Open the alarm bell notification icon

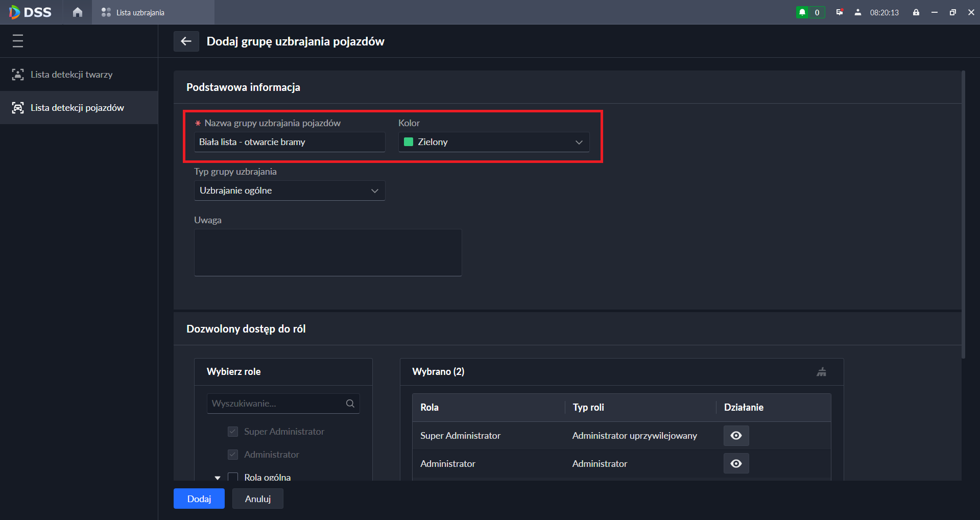click(802, 12)
